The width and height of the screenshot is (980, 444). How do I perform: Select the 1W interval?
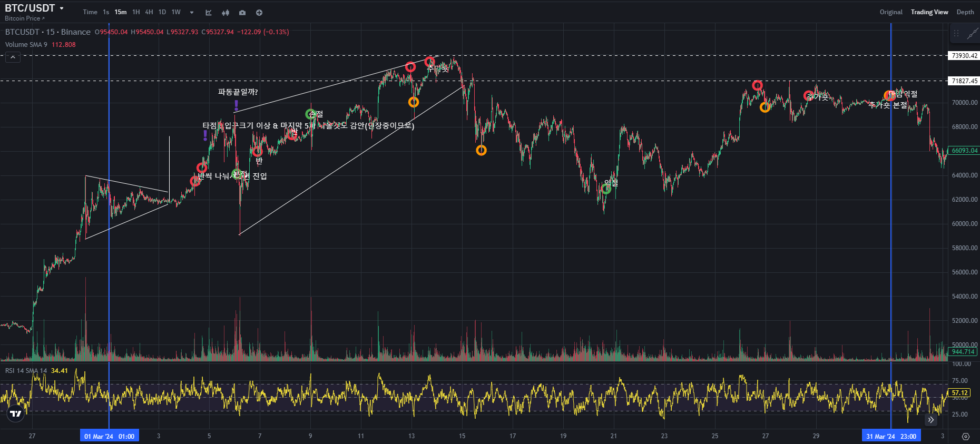pyautogui.click(x=176, y=12)
